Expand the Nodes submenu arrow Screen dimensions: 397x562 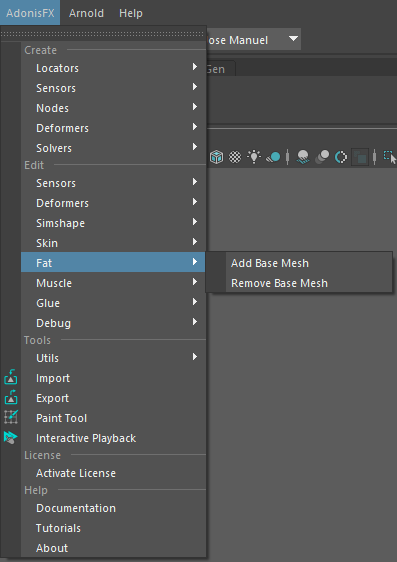point(195,106)
